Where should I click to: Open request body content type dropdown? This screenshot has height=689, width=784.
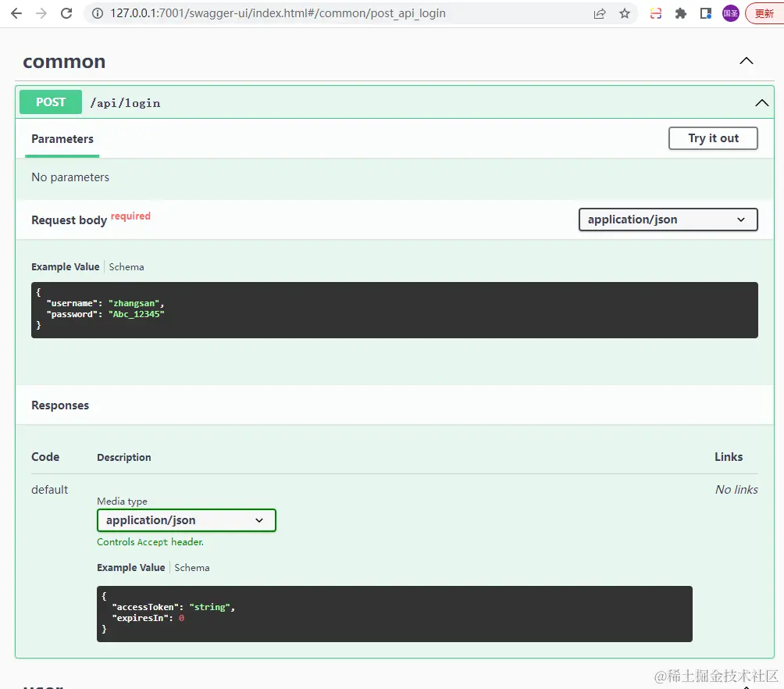[x=668, y=220]
